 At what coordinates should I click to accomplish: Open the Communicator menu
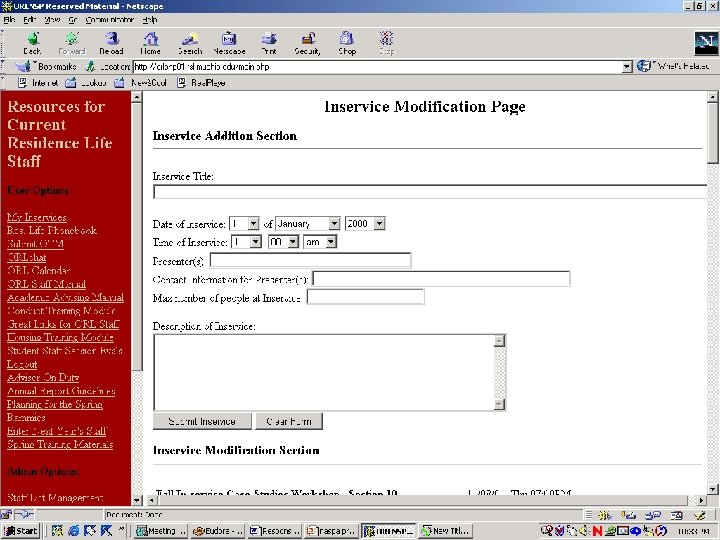109,20
